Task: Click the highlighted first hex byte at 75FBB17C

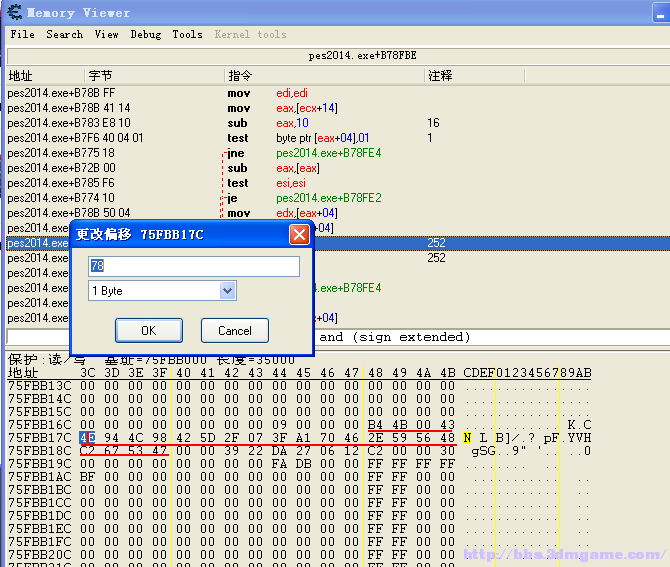Action: point(86,437)
